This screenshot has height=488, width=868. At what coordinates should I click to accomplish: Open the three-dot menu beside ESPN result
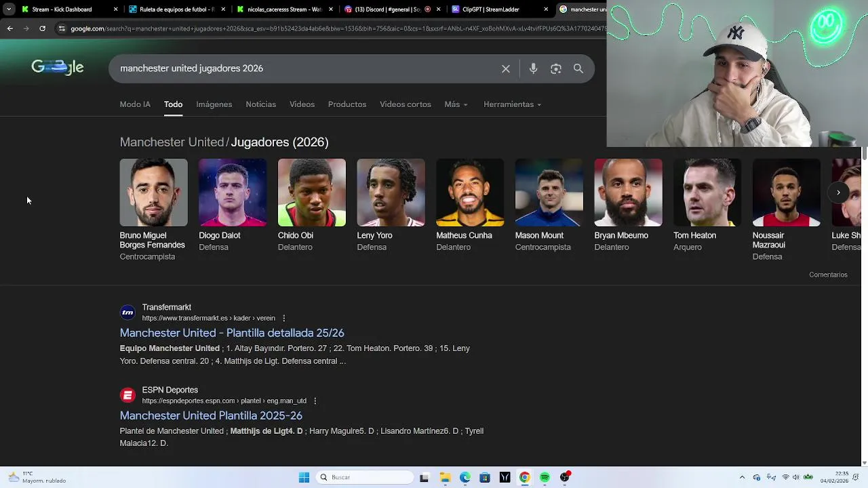315,401
